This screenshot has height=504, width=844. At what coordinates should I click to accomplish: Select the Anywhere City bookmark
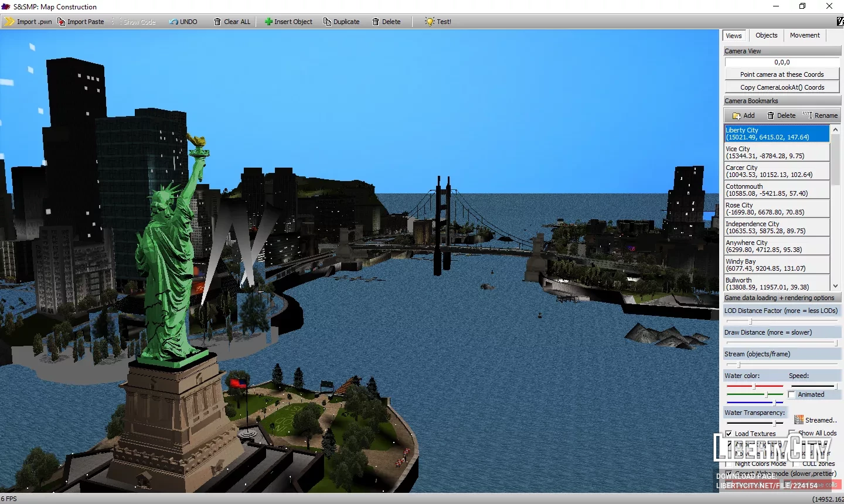[777, 246]
